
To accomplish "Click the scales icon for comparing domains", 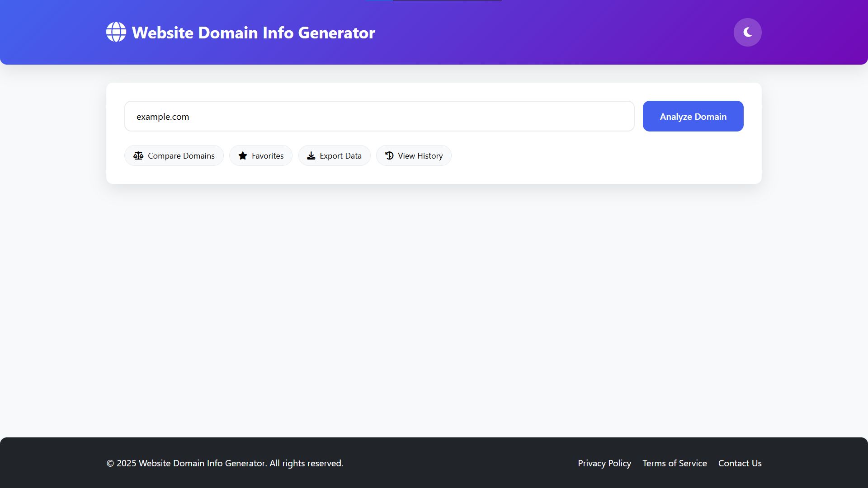I will (138, 155).
